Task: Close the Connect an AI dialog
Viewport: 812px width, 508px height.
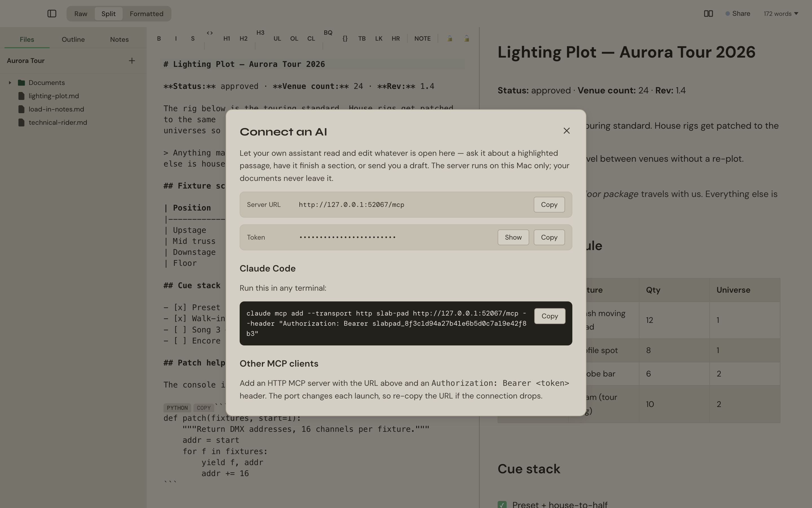Action: [567, 131]
